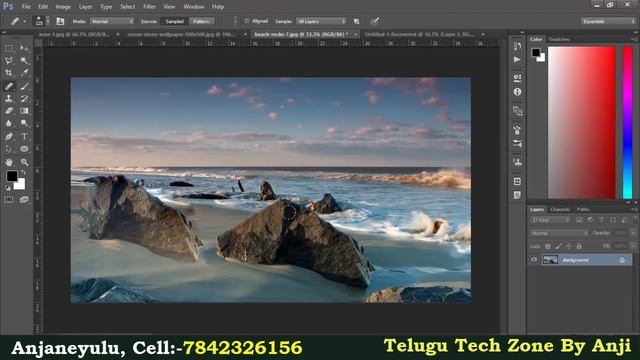Open the Mode dropdown set to Normal
The width and height of the screenshot is (640, 360).
click(112, 21)
